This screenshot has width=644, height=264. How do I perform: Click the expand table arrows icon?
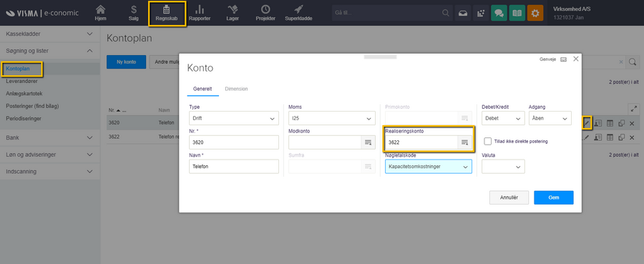pyautogui.click(x=633, y=109)
